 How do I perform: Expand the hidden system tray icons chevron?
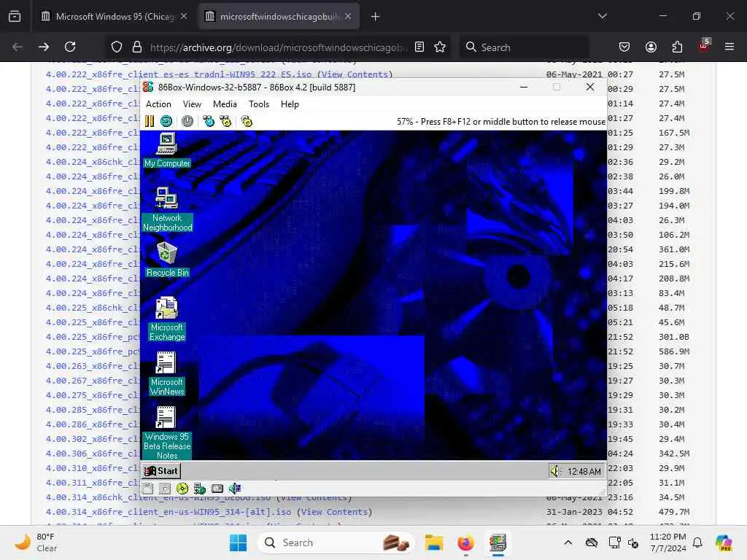[x=568, y=542]
